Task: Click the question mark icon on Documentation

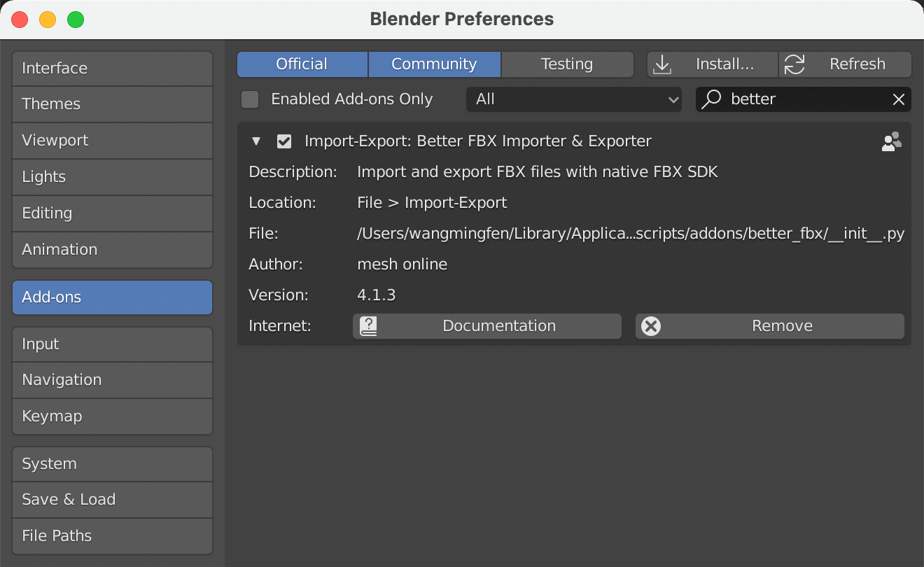Action: 367,325
